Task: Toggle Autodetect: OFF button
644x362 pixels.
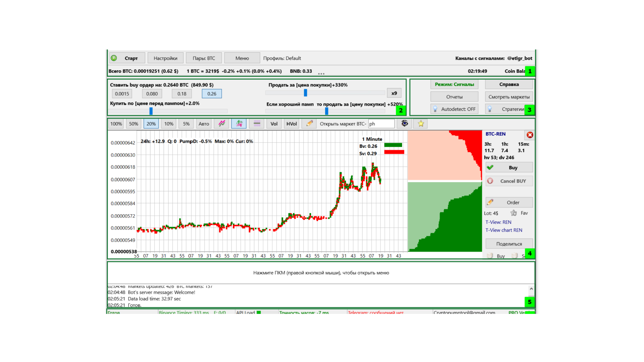Action: pos(454,109)
